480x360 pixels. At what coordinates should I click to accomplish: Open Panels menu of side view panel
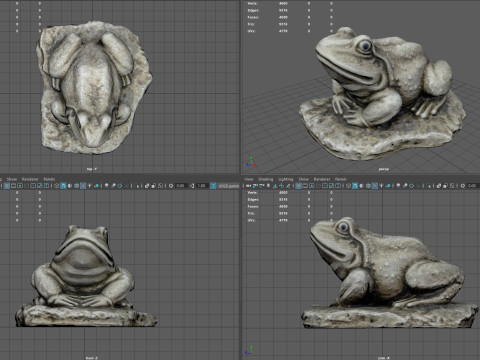tap(341, 179)
